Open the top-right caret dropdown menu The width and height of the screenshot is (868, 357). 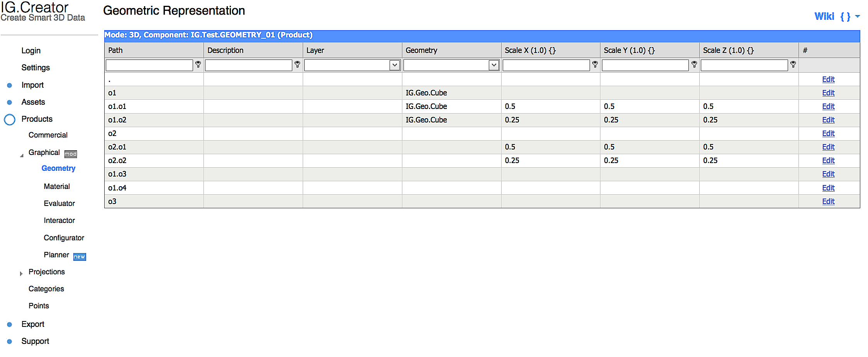coord(858,17)
